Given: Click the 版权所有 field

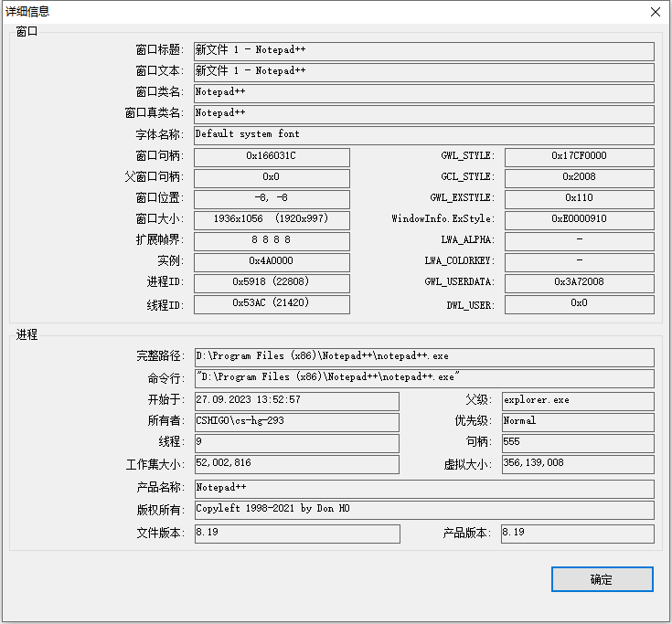Looking at the screenshot, I should [x=424, y=510].
